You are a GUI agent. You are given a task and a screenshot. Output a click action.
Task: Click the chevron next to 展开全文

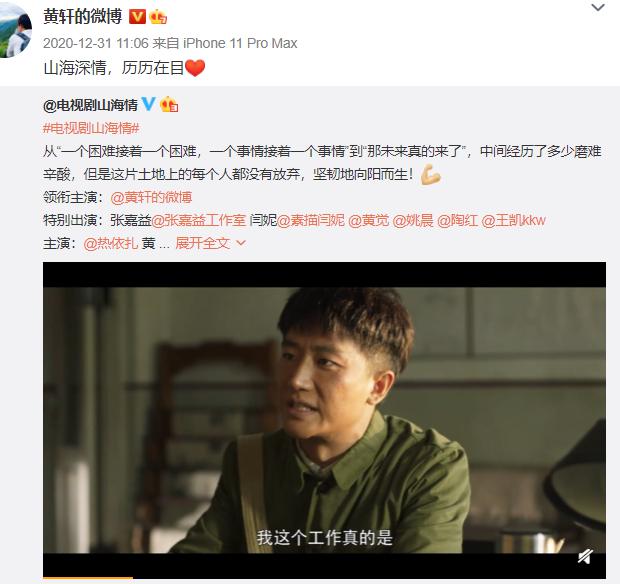click(x=241, y=243)
